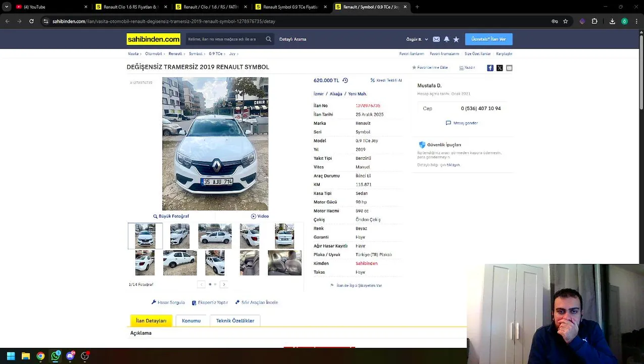
Task: Click Vasıta breadcrumb
Action: [133, 54]
